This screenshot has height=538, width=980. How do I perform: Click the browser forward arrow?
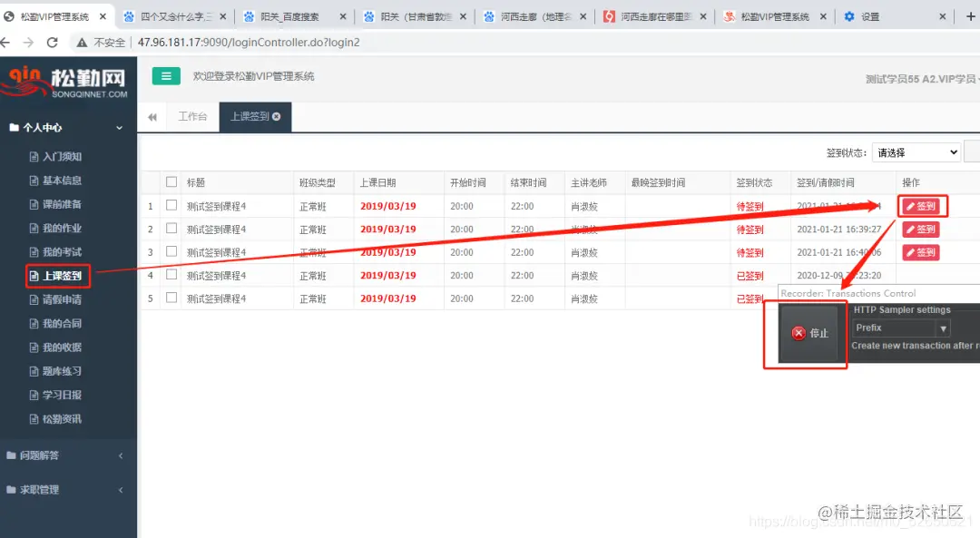[28, 43]
